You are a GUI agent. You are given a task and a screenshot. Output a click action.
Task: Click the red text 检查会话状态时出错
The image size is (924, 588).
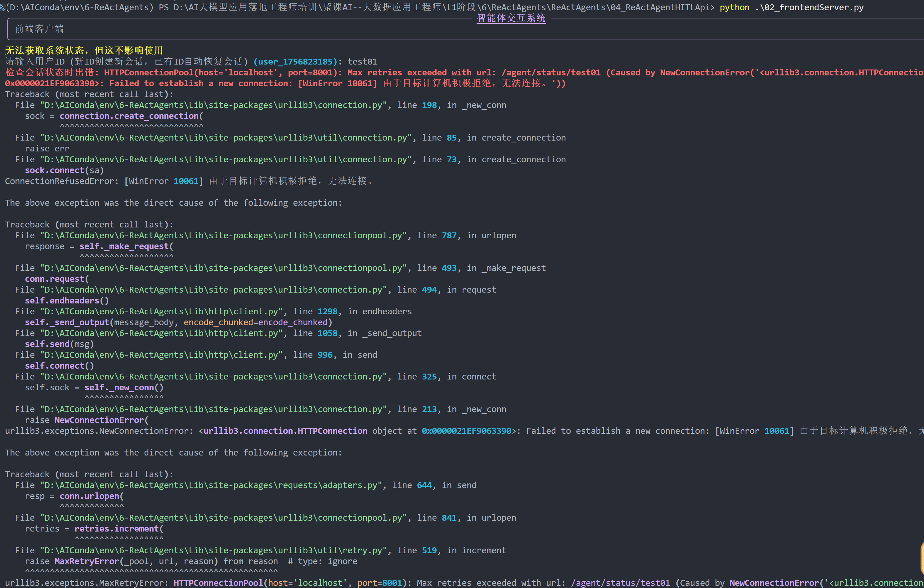(49, 73)
